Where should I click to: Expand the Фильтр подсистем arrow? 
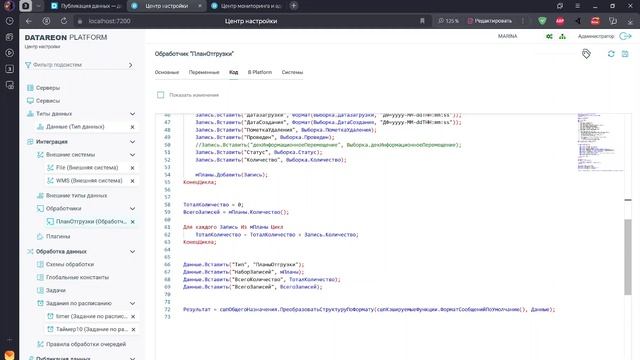[131, 65]
